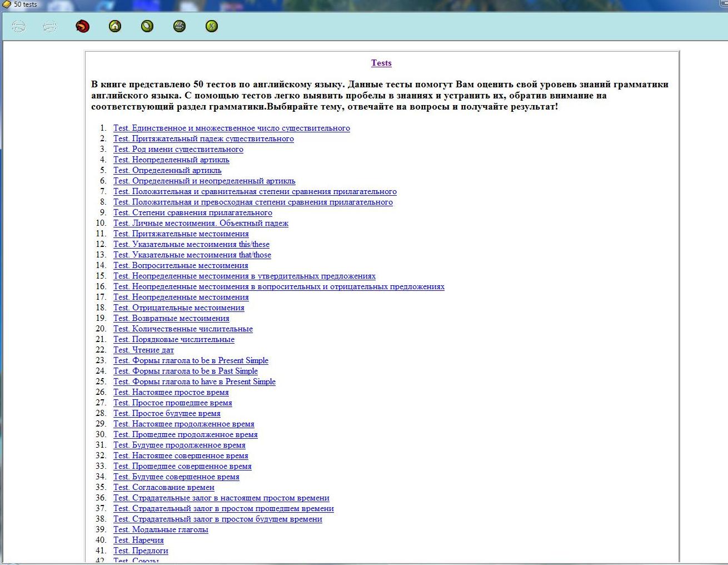Open test Простое будущее время

(x=167, y=413)
